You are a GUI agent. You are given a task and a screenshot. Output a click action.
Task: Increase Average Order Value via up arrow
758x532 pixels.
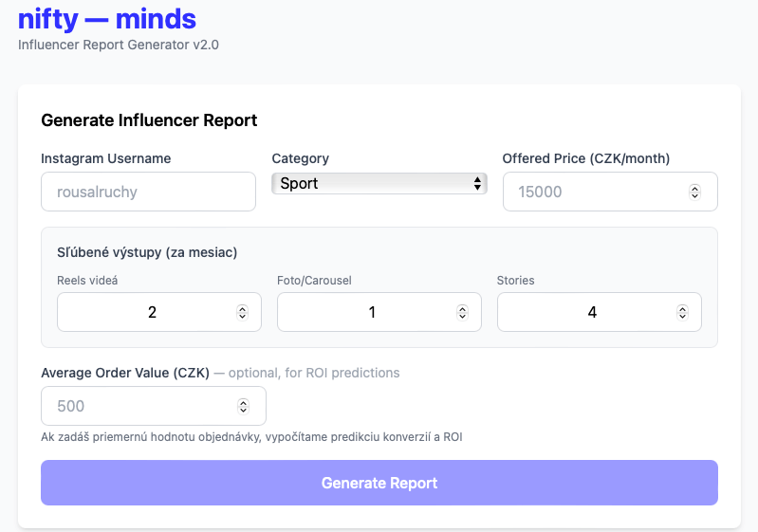click(x=243, y=402)
